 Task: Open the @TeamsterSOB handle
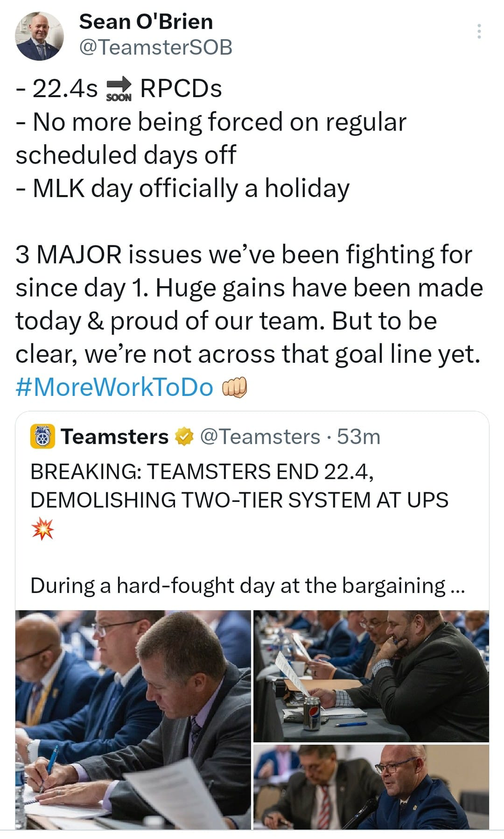(x=156, y=47)
